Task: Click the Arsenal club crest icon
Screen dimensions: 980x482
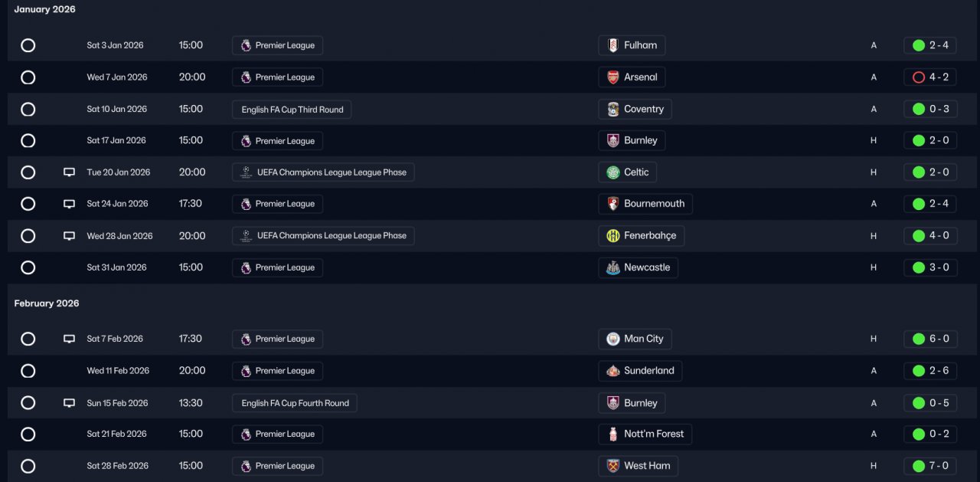Action: pyautogui.click(x=612, y=77)
